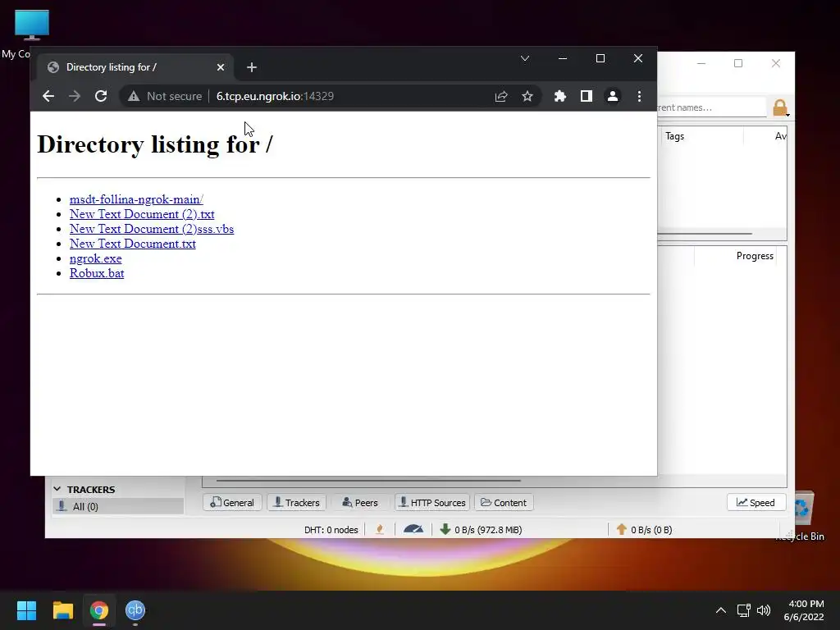Open New Text Document (2).txt link
This screenshot has height=630, width=840.
coord(142,214)
